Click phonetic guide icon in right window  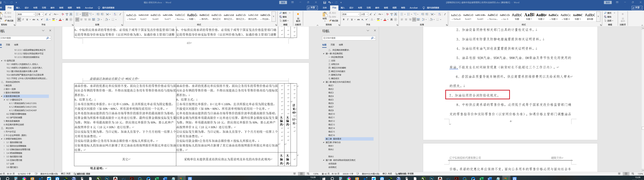(x=392, y=14)
